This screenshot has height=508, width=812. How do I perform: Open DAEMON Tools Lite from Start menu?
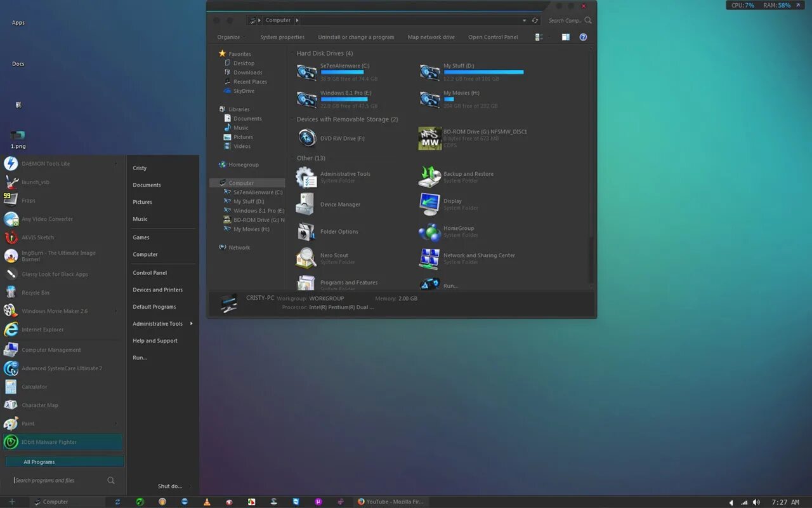tap(62, 164)
